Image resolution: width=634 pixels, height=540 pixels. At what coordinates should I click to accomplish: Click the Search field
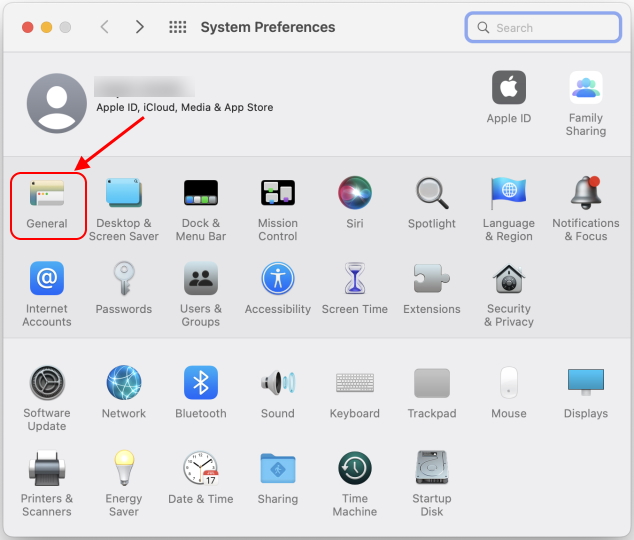point(543,27)
